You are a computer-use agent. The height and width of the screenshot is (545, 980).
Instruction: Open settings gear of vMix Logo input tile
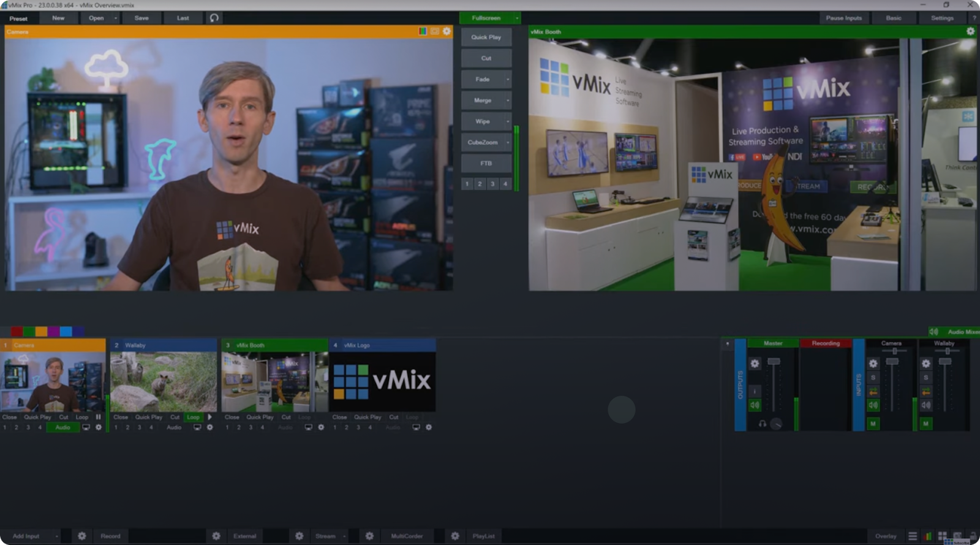coord(429,427)
